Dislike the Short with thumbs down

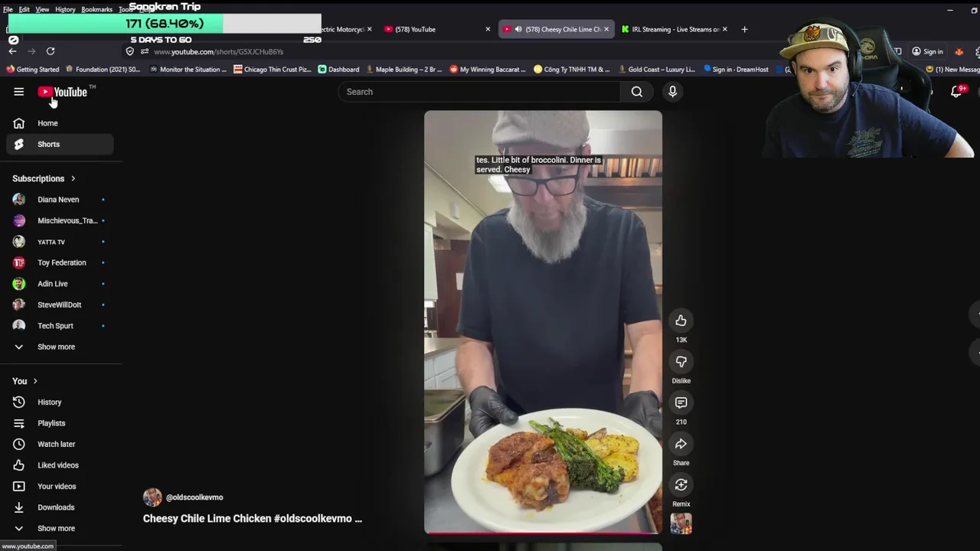pos(681,361)
